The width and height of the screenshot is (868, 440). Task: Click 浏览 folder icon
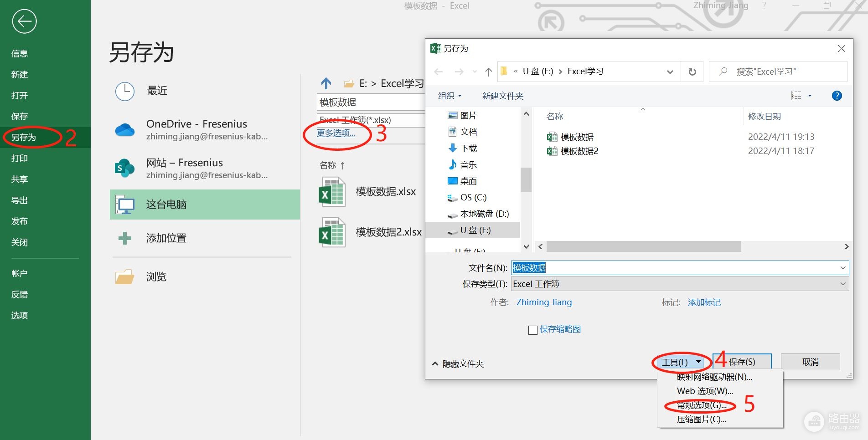pyautogui.click(x=124, y=277)
